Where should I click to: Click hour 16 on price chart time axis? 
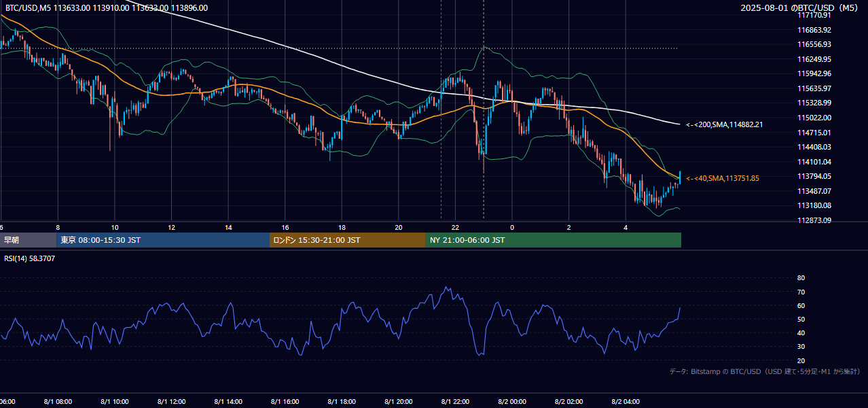click(x=285, y=227)
